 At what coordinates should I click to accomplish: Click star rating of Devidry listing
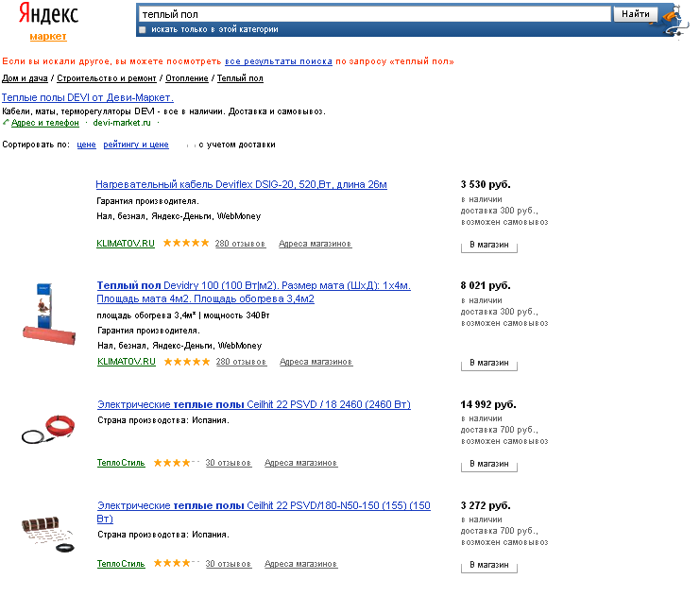coord(187,362)
